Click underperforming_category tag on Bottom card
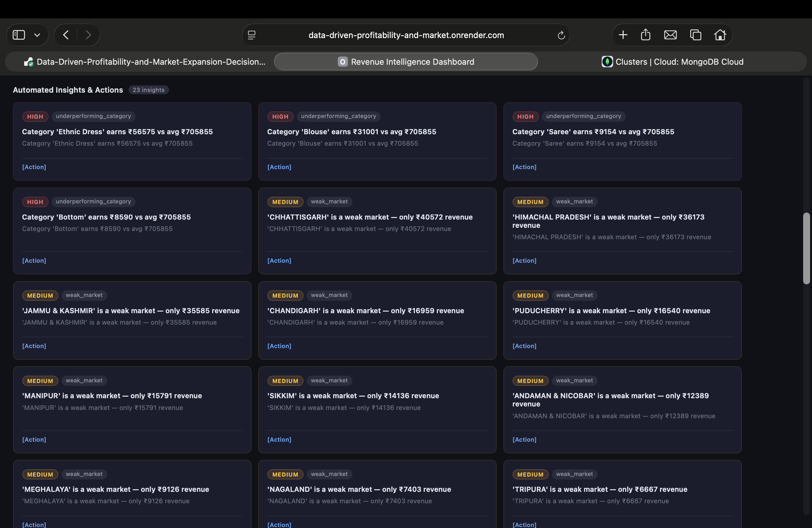The height and width of the screenshot is (528, 812). pos(94,201)
